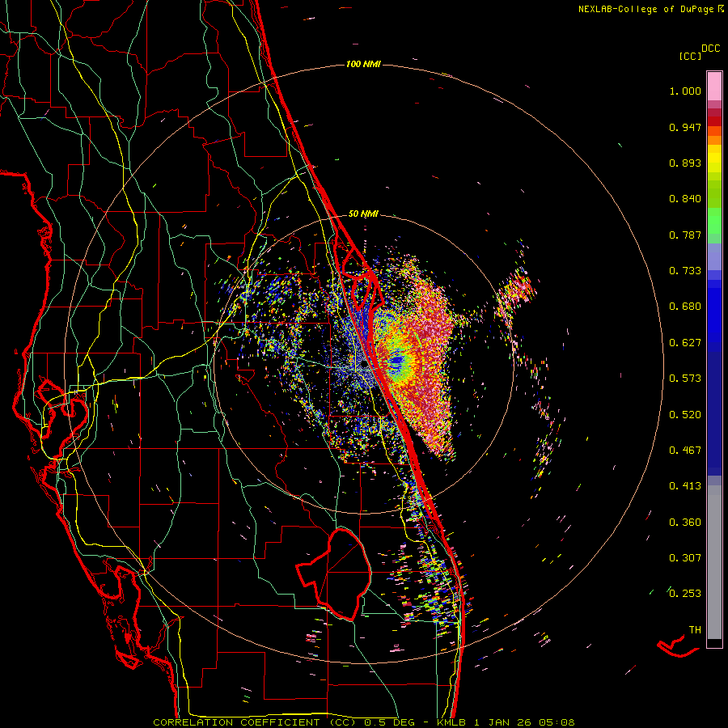Click the 1.000 scale value
This screenshot has height=728, width=728.
[685, 91]
